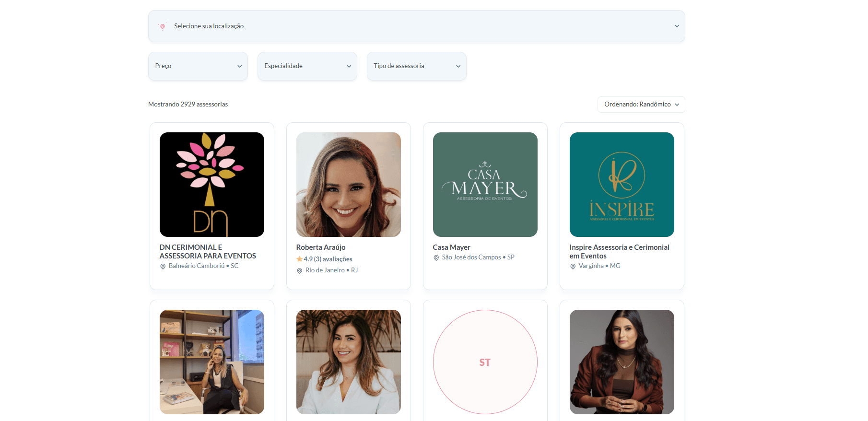Click the pink location pin icon
868x421 pixels.
pyautogui.click(x=163, y=26)
